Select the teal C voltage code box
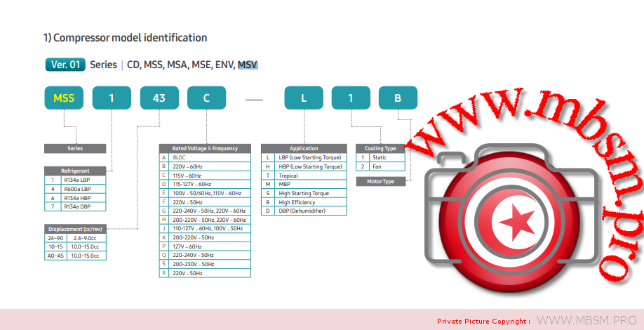644x330 pixels. [x=206, y=98]
